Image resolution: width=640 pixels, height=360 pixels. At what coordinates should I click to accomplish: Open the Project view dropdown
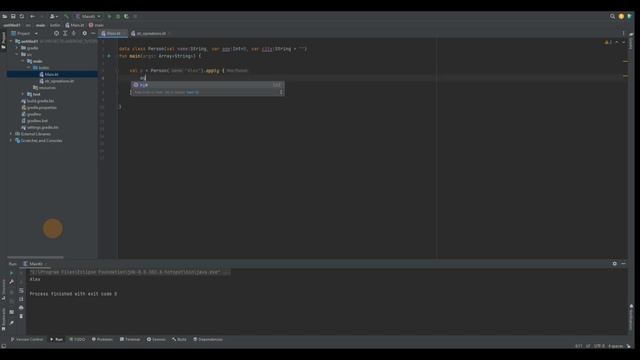click(x=24, y=33)
